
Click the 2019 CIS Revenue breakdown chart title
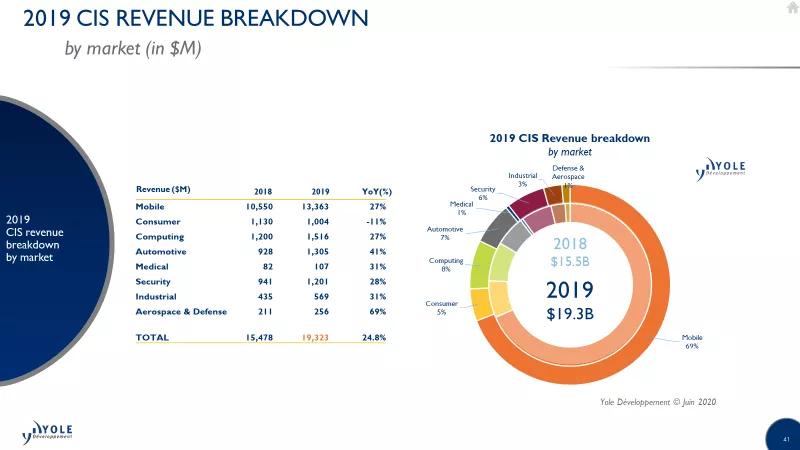(x=569, y=138)
